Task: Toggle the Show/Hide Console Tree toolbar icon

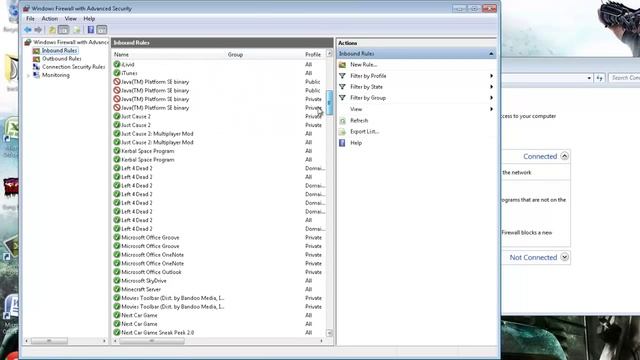Action: point(63,30)
